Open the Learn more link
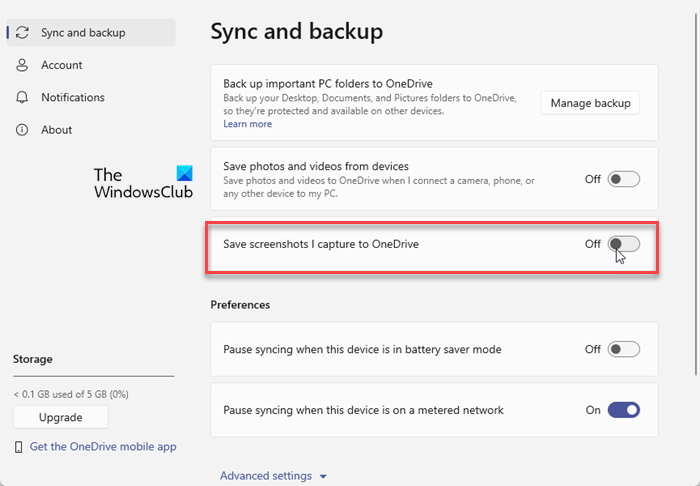This screenshot has height=486, width=700. (x=247, y=124)
